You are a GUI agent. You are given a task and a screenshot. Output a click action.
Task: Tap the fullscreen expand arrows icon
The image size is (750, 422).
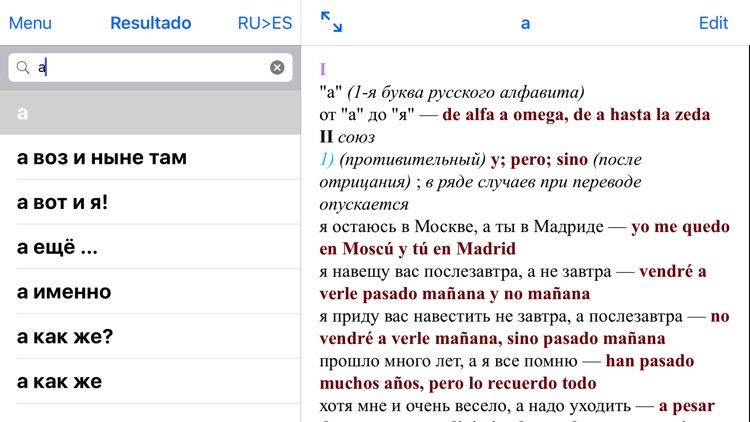[x=331, y=23]
